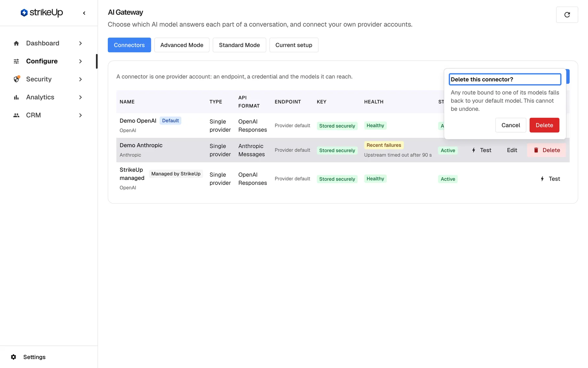Click the CRM people icon
Viewport: 588px width, 368px height.
click(x=16, y=115)
